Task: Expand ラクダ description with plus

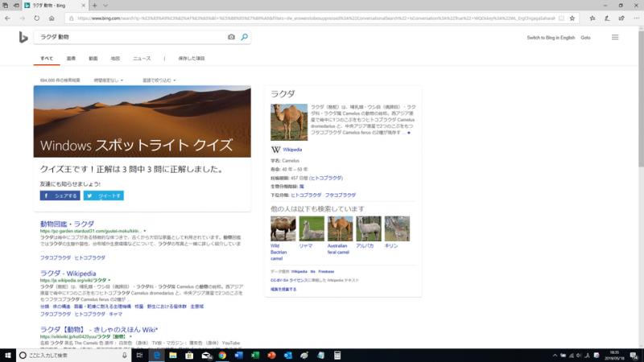Action: coord(409,133)
